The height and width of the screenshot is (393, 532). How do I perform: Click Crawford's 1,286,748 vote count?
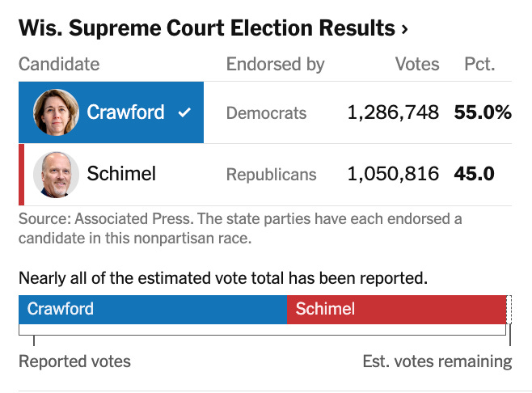pos(393,112)
